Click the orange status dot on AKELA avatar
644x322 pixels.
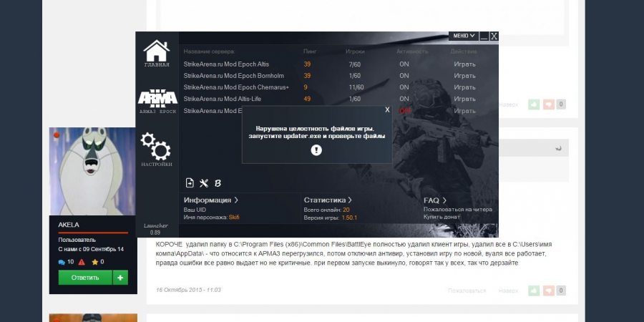click(x=57, y=135)
